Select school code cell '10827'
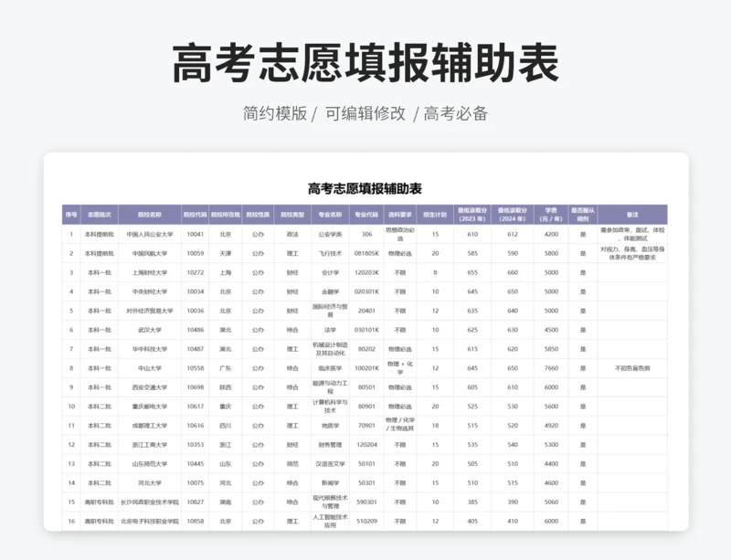Image resolution: width=731 pixels, height=560 pixels. point(196,502)
